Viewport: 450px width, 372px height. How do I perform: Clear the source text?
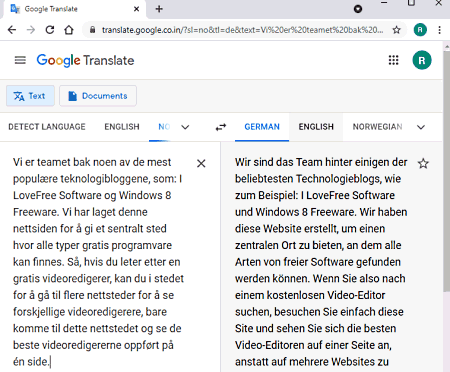[x=201, y=163]
